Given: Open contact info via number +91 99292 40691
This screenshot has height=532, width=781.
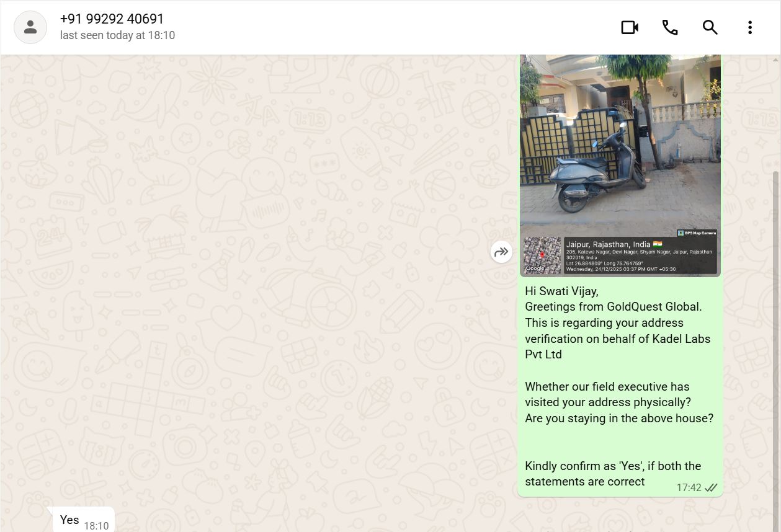Looking at the screenshot, I should coord(112,19).
